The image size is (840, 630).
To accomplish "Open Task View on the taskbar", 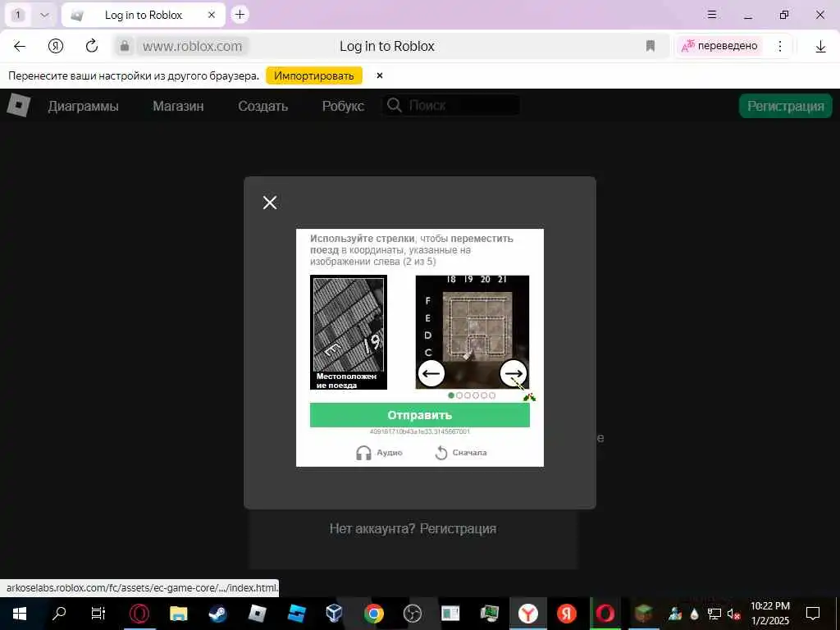I will point(98,614).
